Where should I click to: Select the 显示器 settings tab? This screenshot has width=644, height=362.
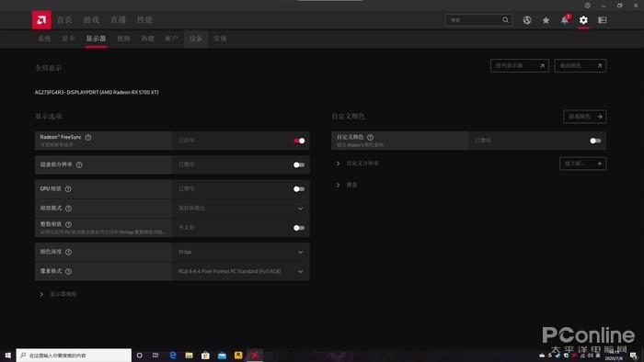(96, 39)
